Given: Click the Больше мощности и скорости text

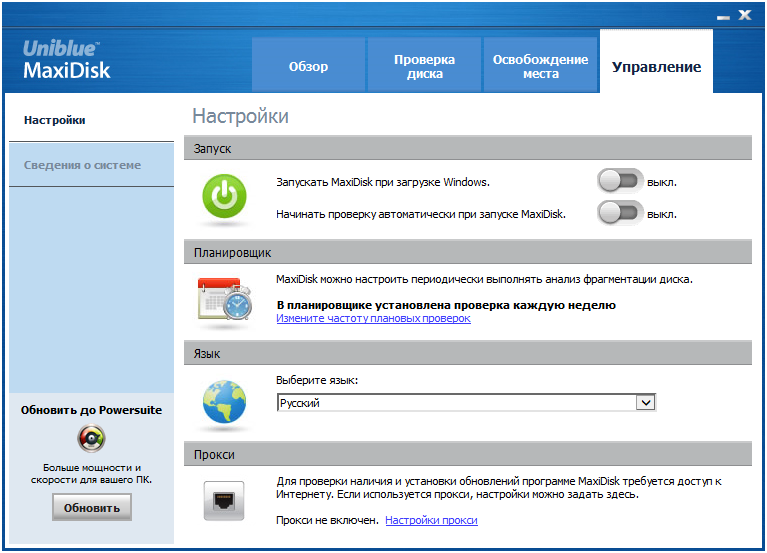Looking at the screenshot, I should point(91,473).
